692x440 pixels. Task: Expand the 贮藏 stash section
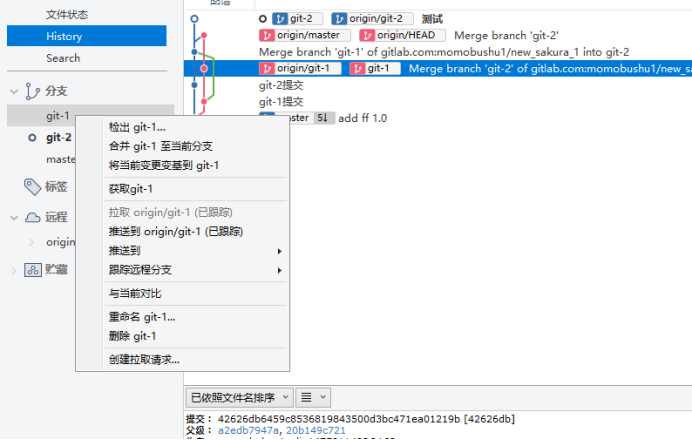14,270
